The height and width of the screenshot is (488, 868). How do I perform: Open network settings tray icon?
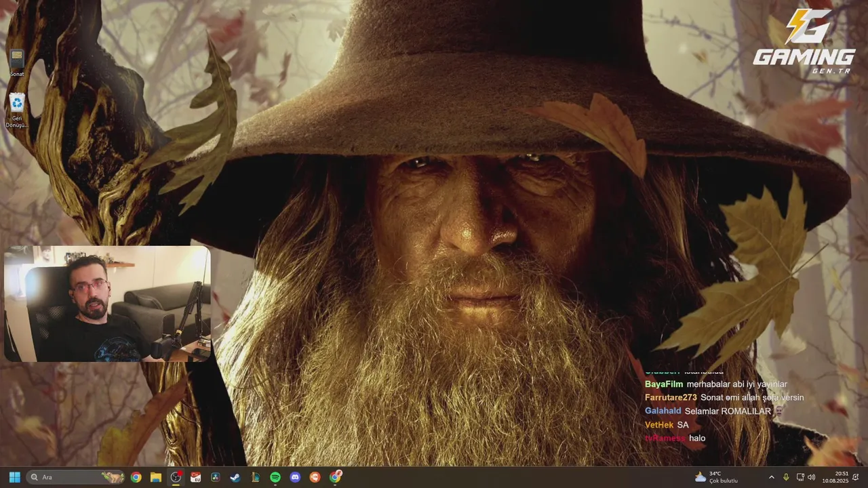[800, 477]
